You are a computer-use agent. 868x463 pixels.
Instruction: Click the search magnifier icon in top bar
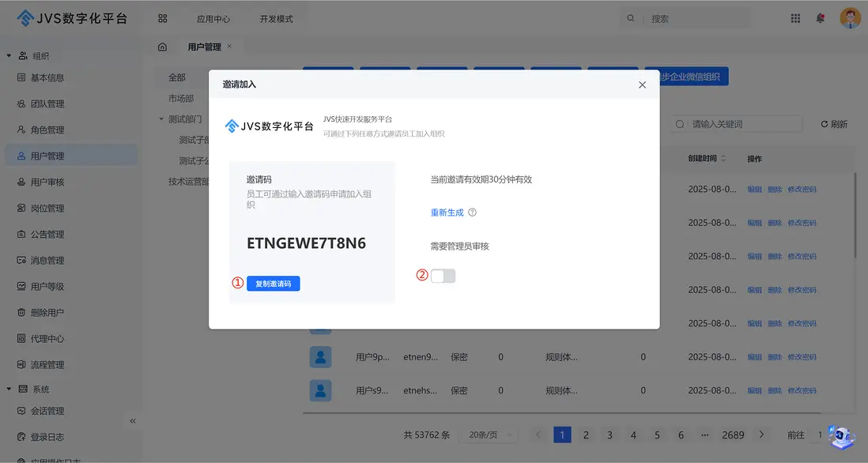point(630,17)
